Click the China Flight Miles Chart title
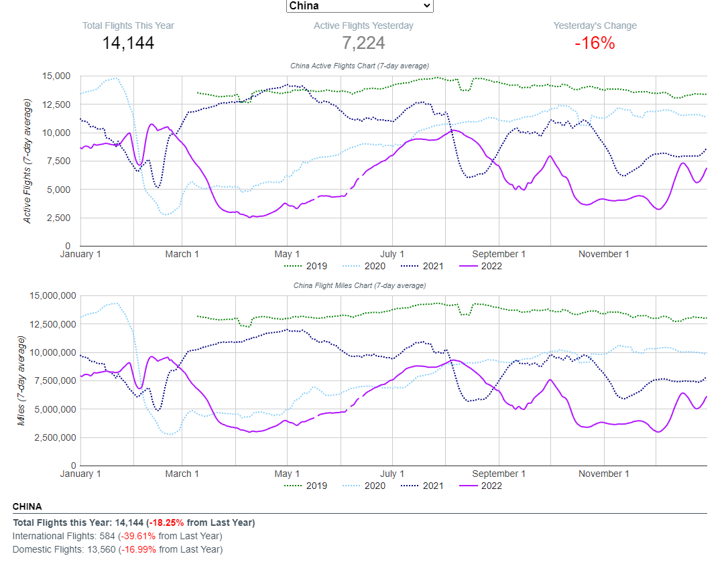This screenshot has width=728, height=564. (x=359, y=285)
